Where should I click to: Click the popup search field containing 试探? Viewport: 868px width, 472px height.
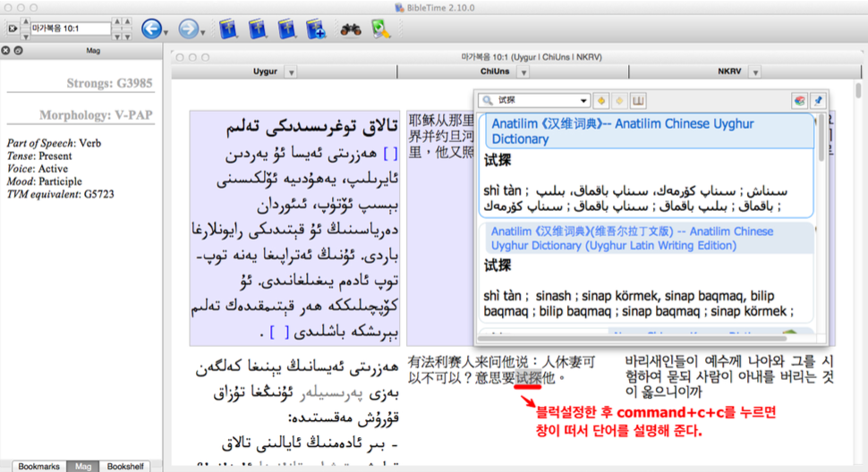535,100
